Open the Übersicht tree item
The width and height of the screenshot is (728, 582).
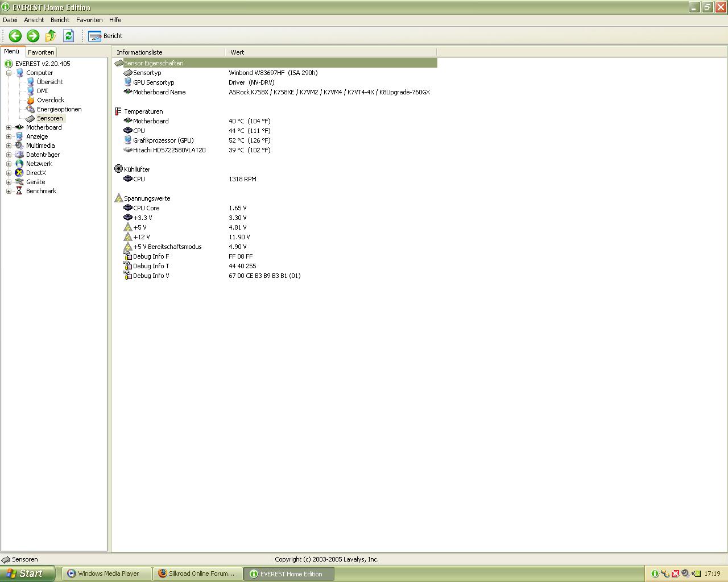(49, 82)
